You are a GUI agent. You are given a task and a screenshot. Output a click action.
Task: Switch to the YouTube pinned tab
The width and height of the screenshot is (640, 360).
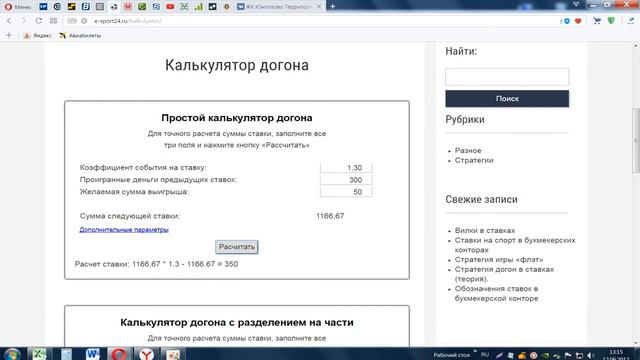(170, 7)
